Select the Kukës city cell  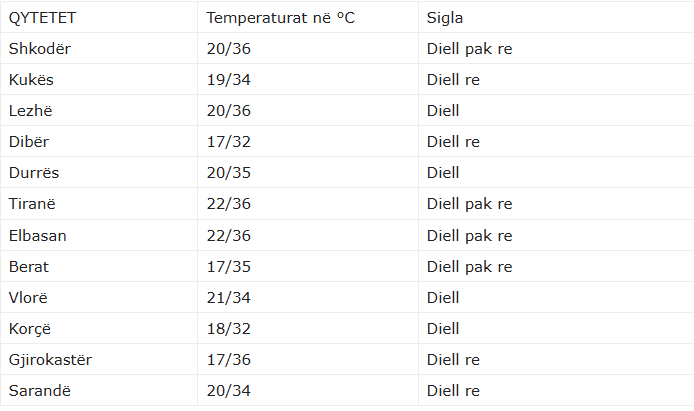tap(34, 80)
